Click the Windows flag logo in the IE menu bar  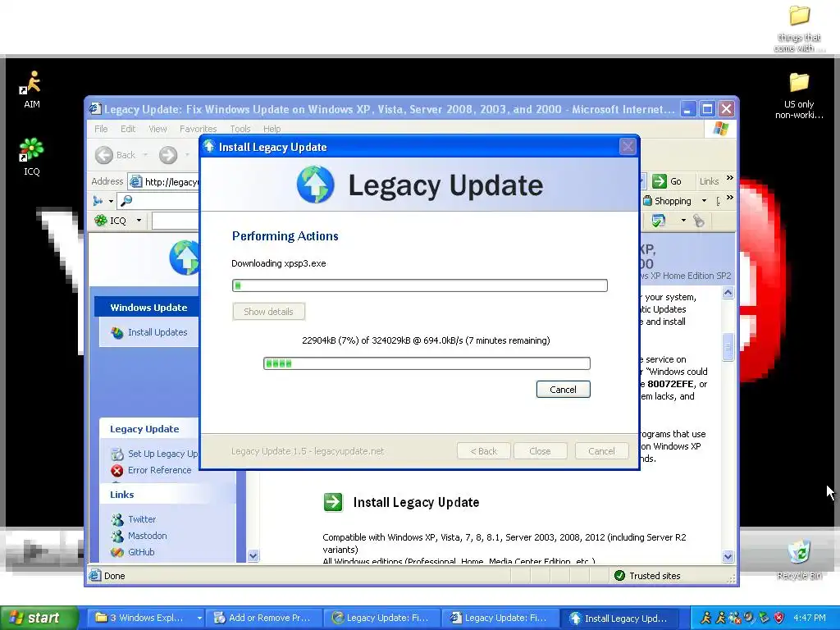click(x=720, y=129)
